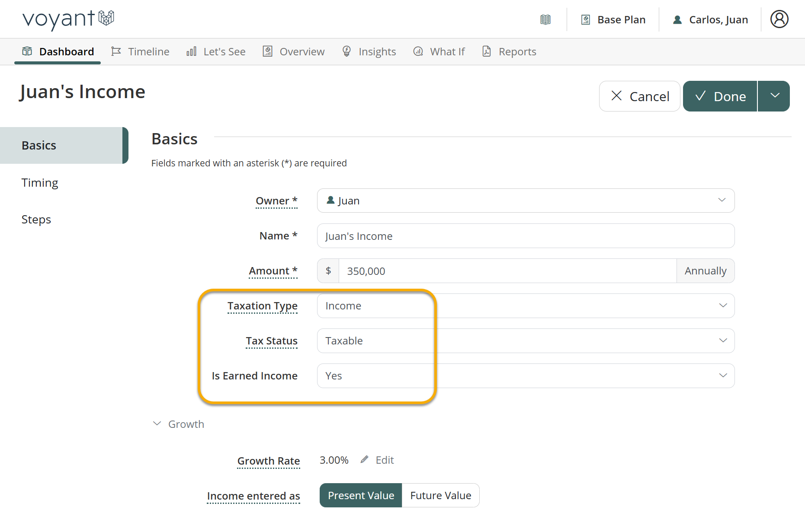
Task: Click the Timeline flag icon
Action: point(116,51)
